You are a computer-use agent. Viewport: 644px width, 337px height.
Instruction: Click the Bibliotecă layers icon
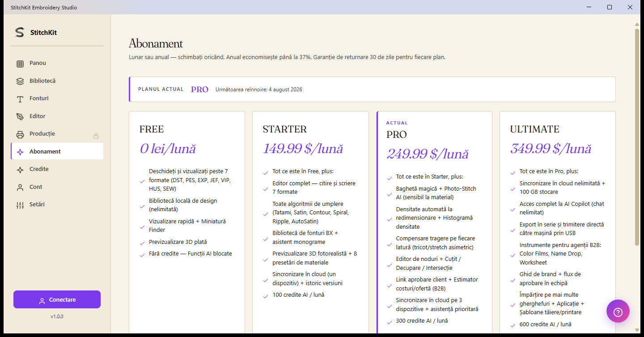(20, 81)
